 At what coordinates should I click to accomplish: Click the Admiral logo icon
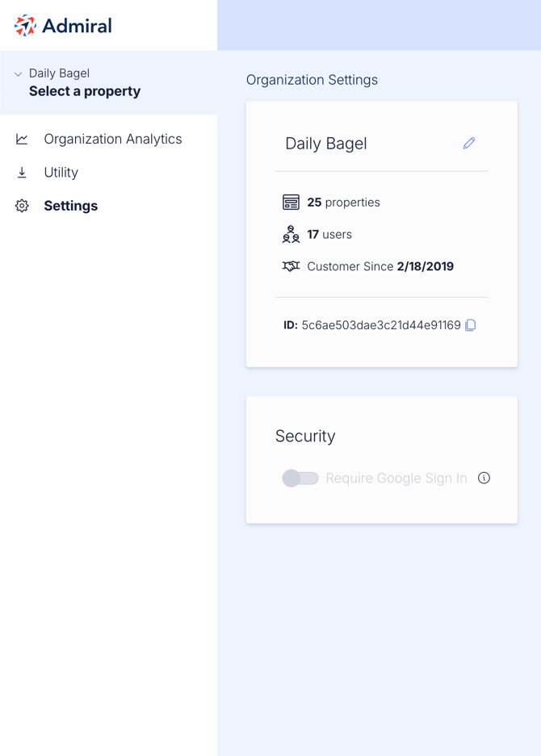(25, 26)
